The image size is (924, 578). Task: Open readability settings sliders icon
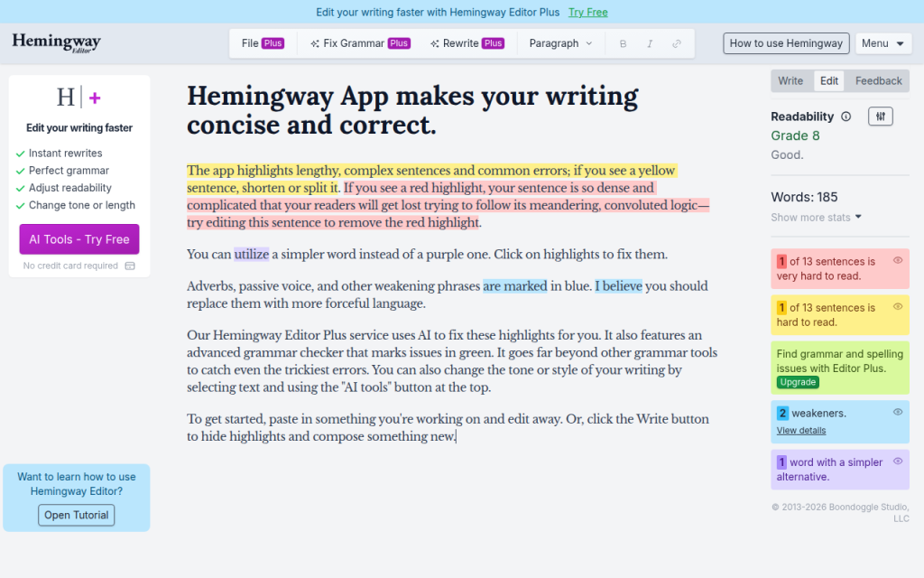(880, 116)
